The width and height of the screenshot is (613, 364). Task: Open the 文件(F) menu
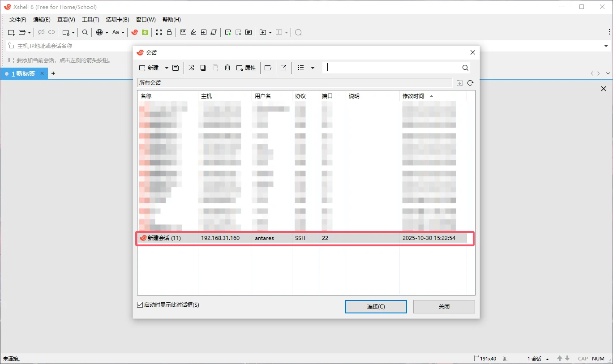coord(17,20)
